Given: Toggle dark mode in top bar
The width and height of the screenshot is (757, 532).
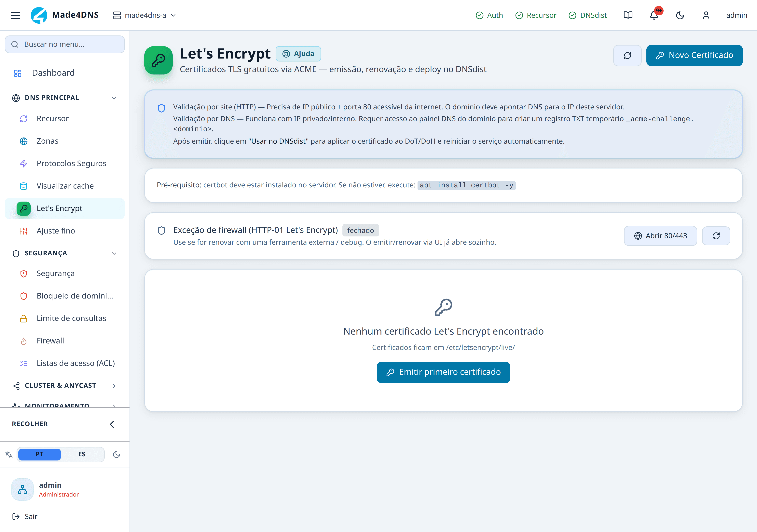Looking at the screenshot, I should coord(680,15).
